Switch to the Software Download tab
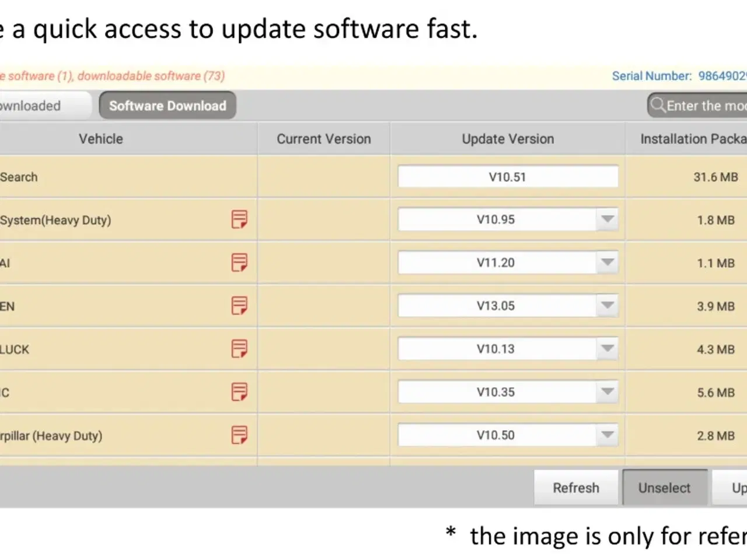747x560 pixels. (167, 106)
